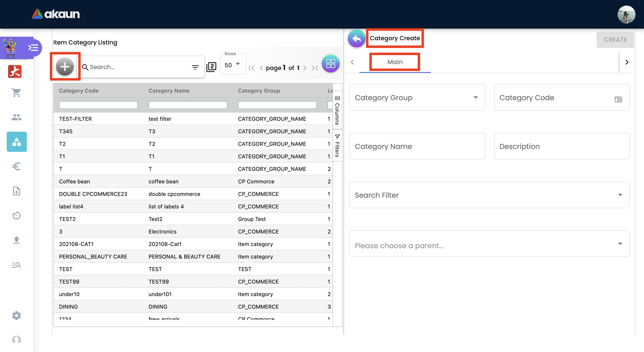The image size is (644, 352).
Task: Select the Main tab
Action: pos(395,62)
